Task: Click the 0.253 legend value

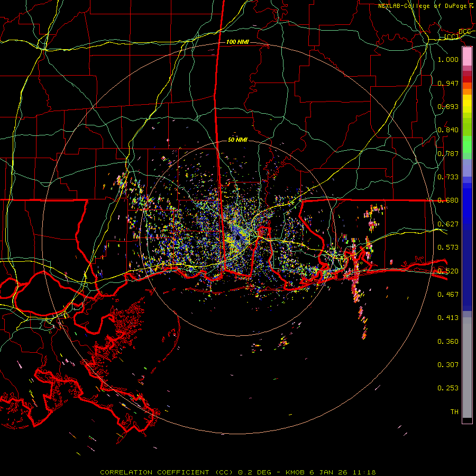Action: 448,388
